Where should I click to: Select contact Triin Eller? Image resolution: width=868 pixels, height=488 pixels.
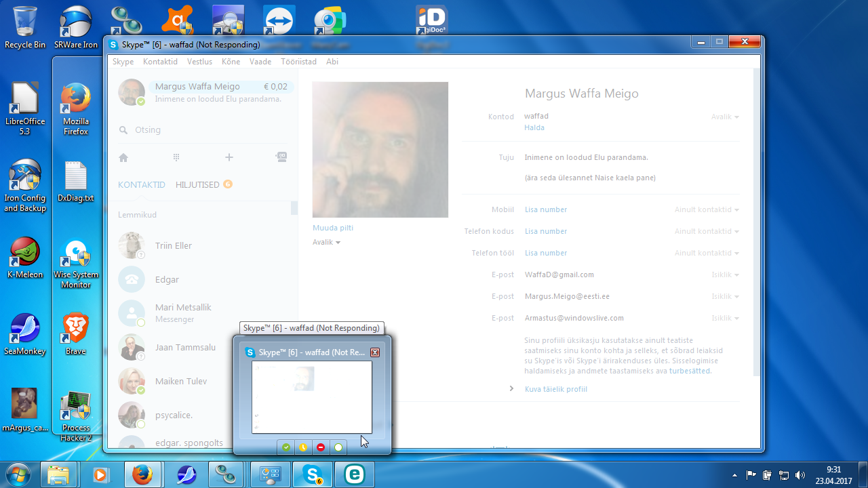203,245
